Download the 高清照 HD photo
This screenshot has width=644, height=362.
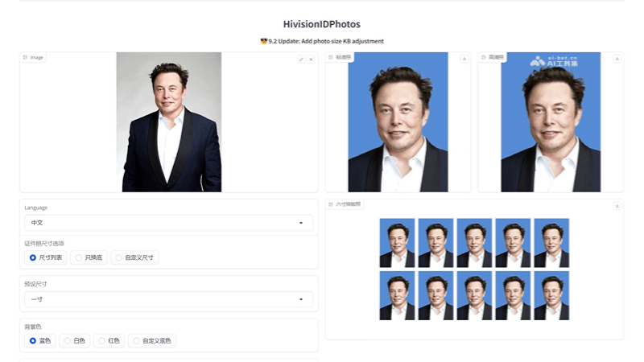point(617,58)
